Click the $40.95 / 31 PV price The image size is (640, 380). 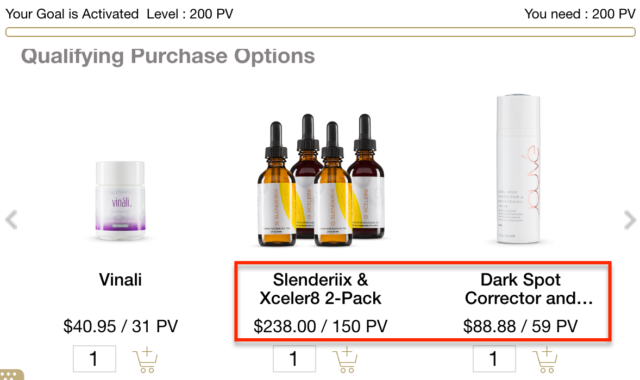pyautogui.click(x=120, y=327)
